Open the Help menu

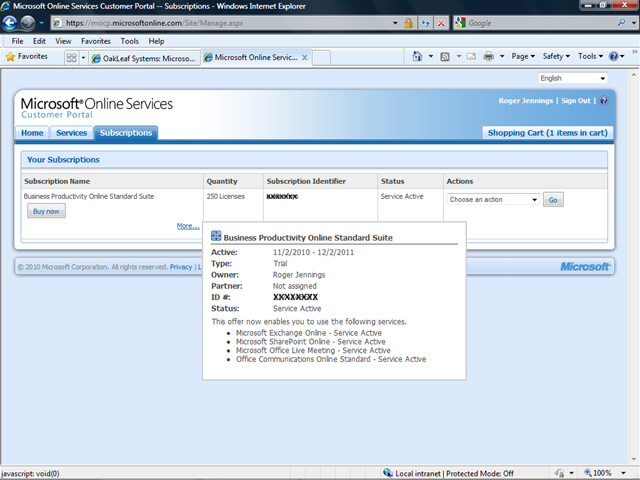click(156, 41)
